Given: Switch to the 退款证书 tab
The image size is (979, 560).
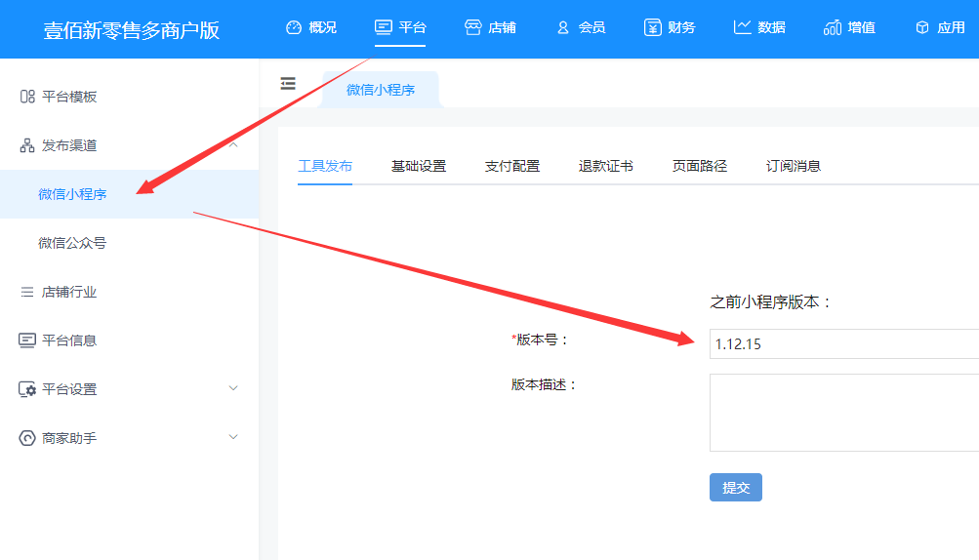Looking at the screenshot, I should (x=605, y=166).
